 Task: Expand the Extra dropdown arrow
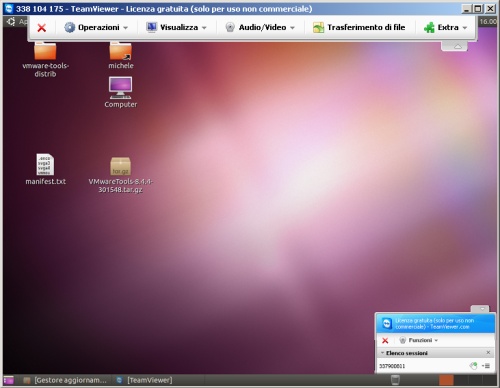click(465, 28)
